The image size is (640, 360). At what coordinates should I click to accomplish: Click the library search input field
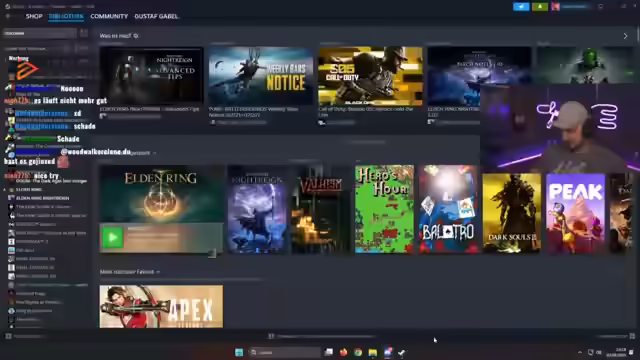click(40, 33)
